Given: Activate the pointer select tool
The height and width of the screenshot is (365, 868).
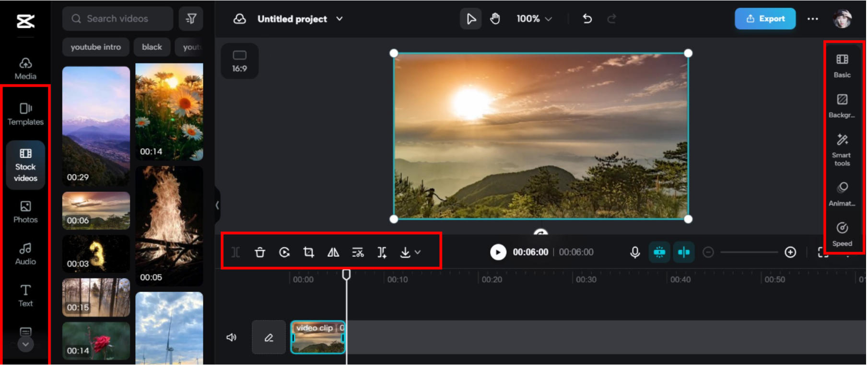Looking at the screenshot, I should pos(471,19).
